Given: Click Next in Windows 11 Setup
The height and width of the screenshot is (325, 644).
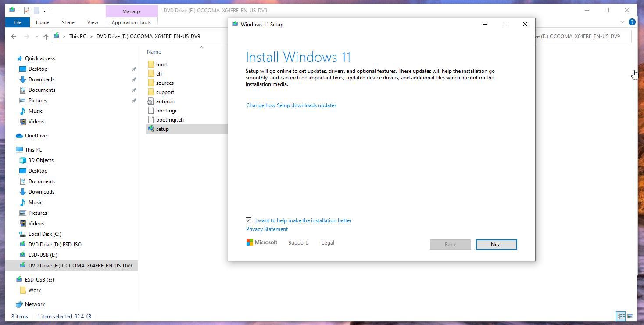Looking at the screenshot, I should pyautogui.click(x=496, y=245).
